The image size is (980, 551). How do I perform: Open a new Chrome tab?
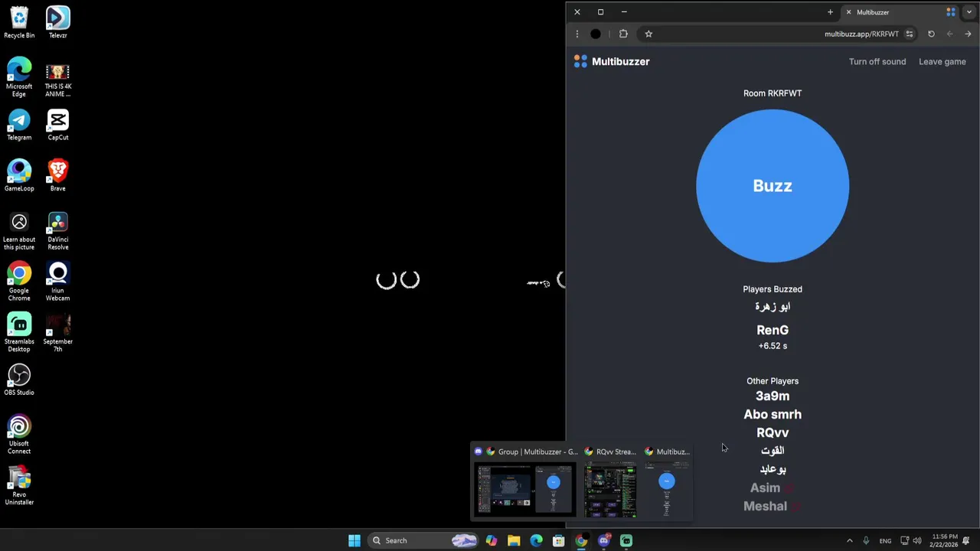830,12
